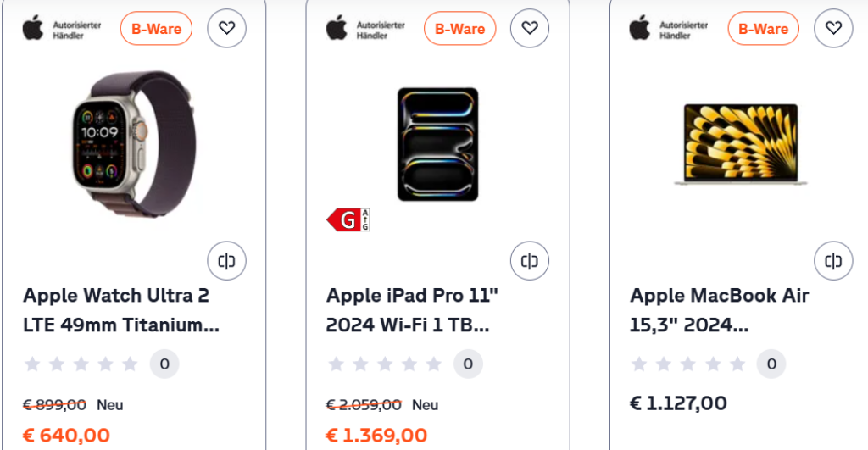Toggle wishlist heart for MacBook Air
The image size is (868, 450).
click(833, 28)
